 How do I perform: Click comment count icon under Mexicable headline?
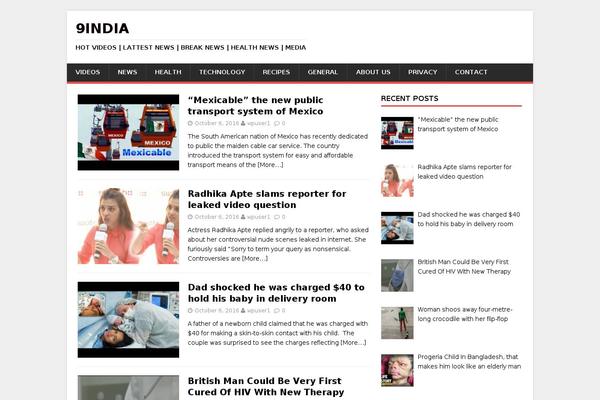[x=277, y=123]
